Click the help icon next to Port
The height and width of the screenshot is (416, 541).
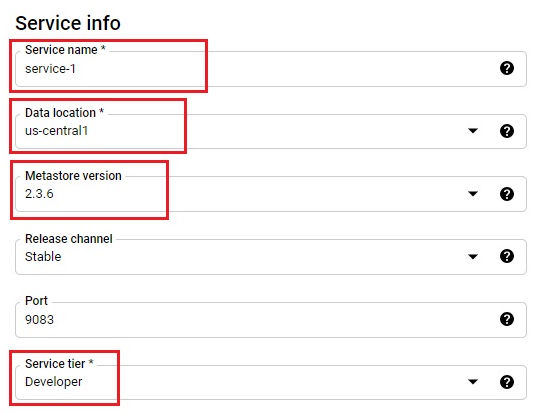(x=506, y=319)
